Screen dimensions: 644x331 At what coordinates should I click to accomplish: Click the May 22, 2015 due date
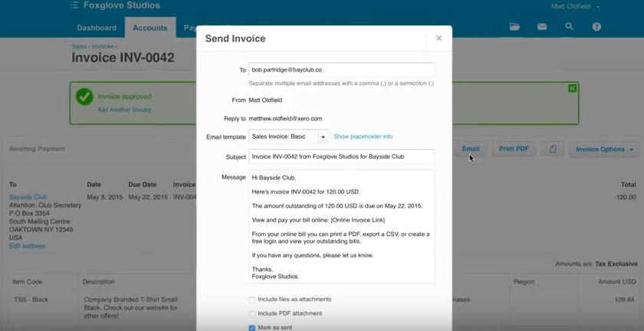point(148,197)
